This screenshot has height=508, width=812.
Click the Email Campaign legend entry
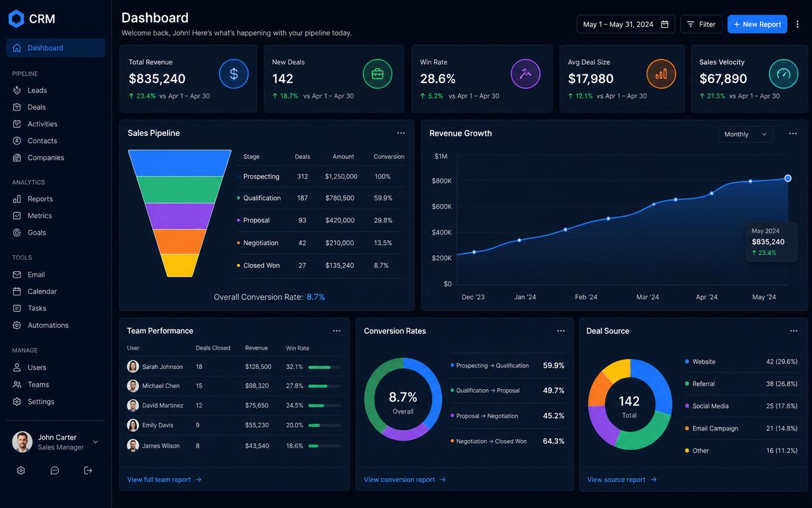coord(741,428)
